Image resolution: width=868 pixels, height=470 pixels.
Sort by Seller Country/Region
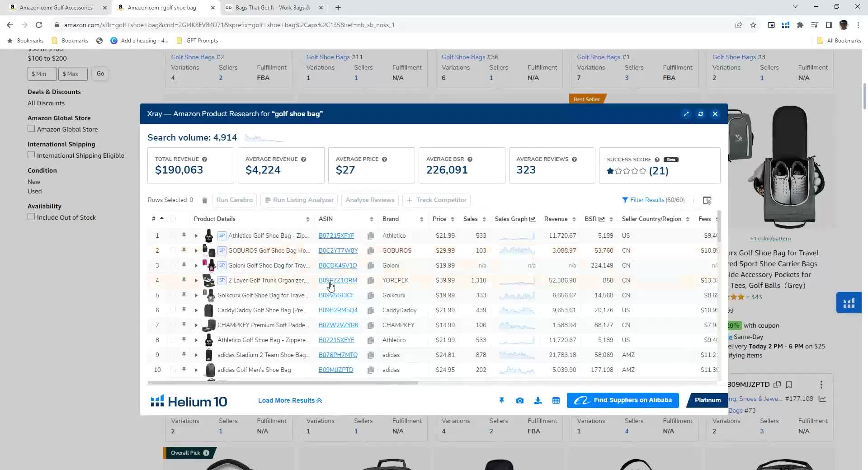pyautogui.click(x=687, y=219)
